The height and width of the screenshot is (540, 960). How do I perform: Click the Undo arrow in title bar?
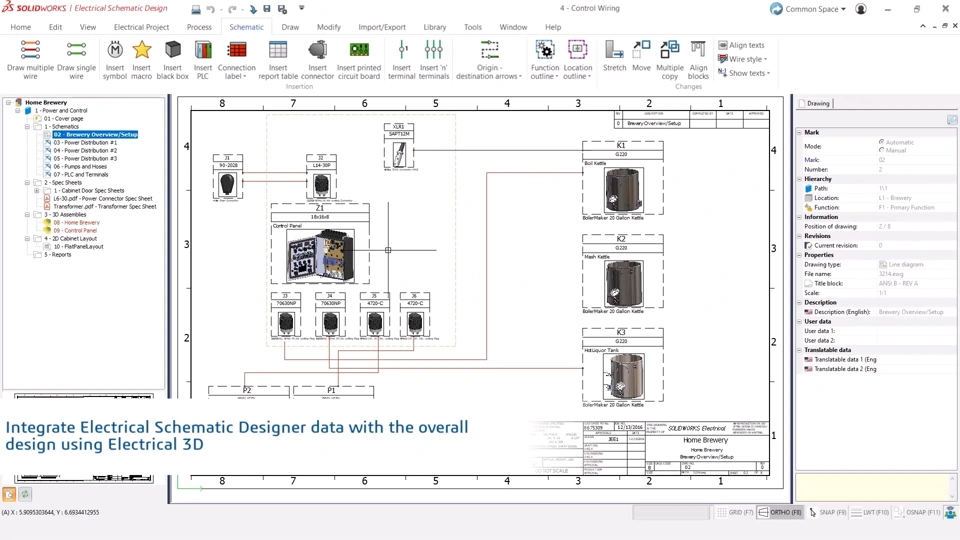coord(211,9)
